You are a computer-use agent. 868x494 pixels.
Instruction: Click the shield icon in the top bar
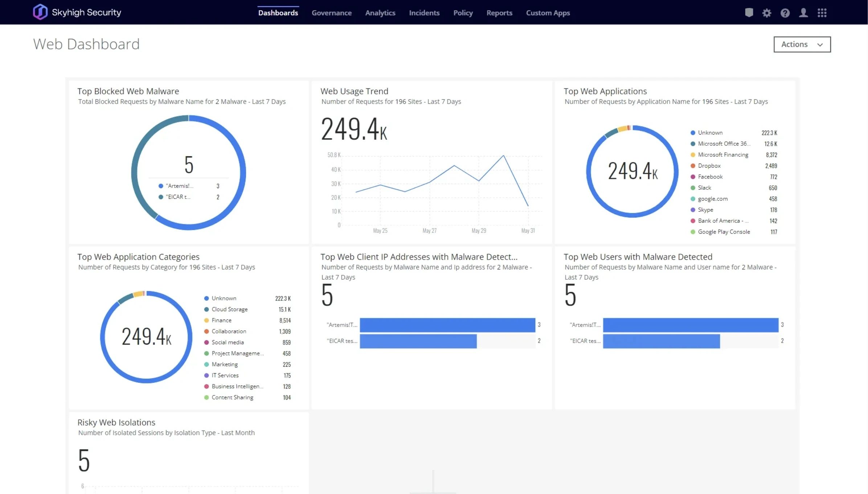point(749,13)
